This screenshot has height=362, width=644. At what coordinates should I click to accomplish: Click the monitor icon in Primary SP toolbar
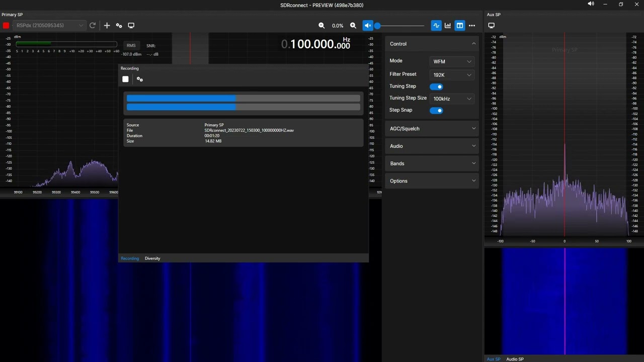(x=131, y=26)
